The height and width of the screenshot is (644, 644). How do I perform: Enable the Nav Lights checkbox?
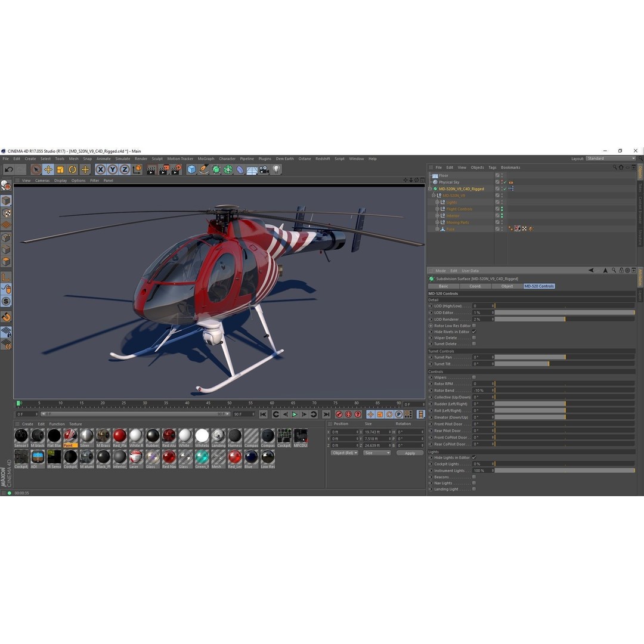(x=474, y=483)
